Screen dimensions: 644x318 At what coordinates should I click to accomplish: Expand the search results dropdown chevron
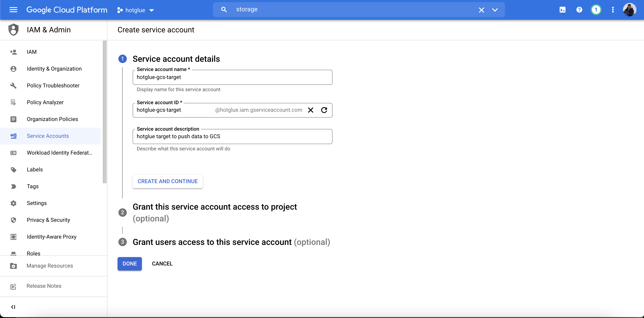click(x=495, y=10)
